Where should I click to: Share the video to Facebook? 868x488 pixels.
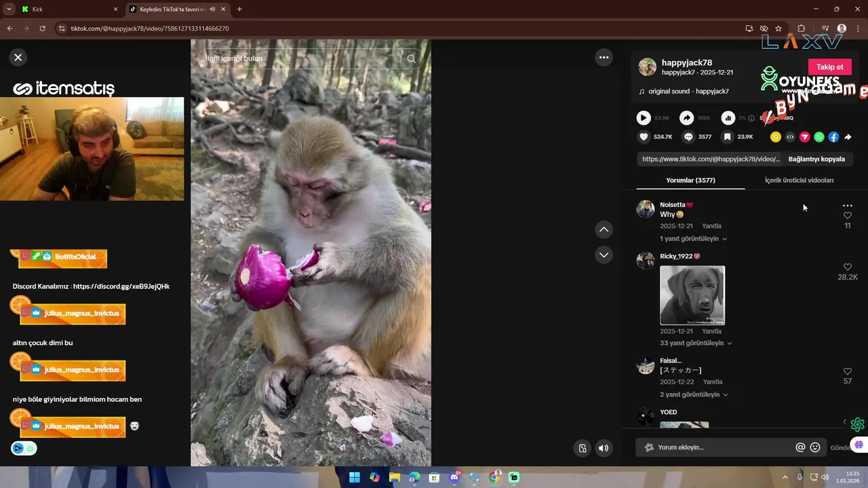coord(833,137)
